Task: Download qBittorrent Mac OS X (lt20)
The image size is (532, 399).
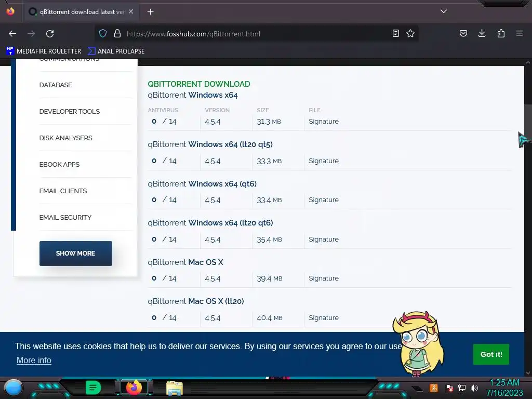Action: 196,301
